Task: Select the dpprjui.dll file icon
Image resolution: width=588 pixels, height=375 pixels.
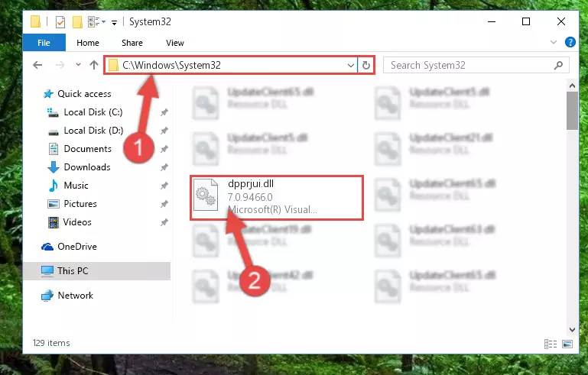Action: tap(206, 196)
